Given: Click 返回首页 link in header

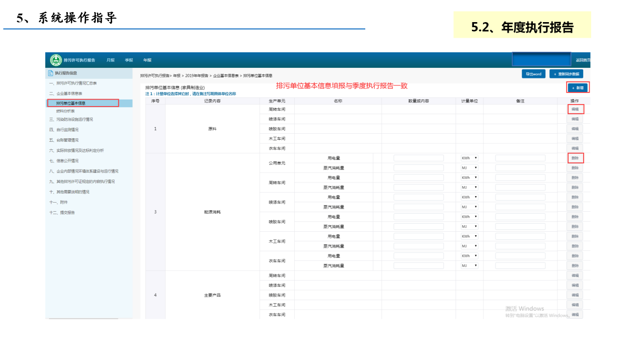Looking at the screenshot, I should coord(583,60).
